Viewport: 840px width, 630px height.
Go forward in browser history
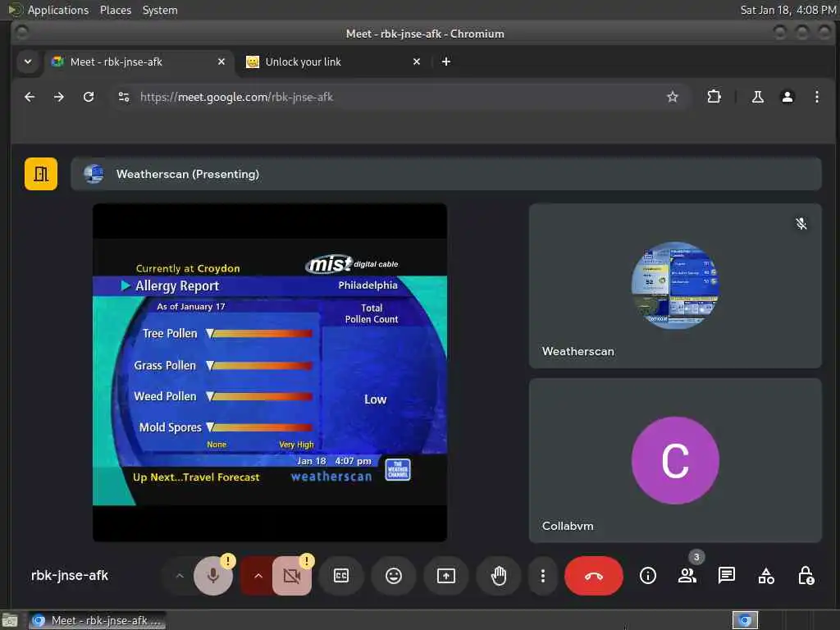point(59,97)
